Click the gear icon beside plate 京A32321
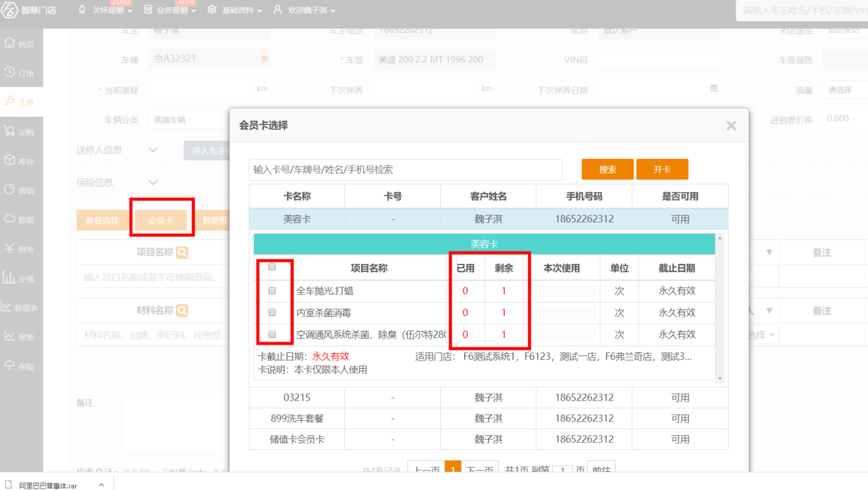Screen dimensions: 868x490 [264, 58]
